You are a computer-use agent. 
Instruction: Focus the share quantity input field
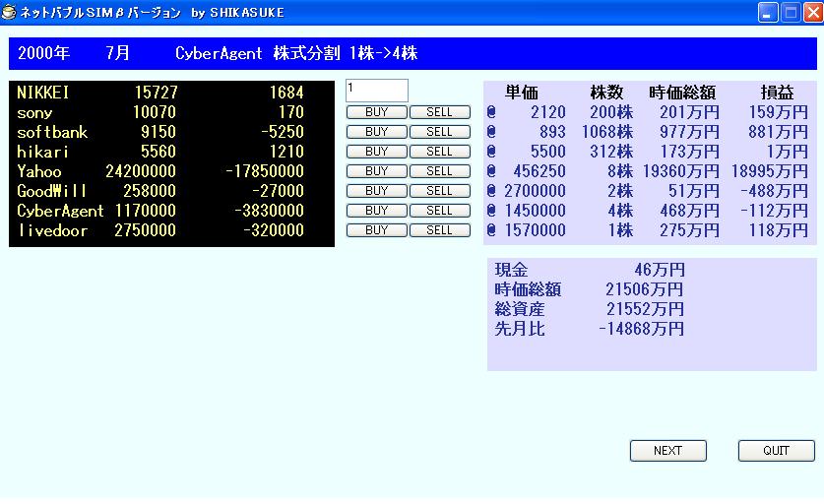click(x=377, y=91)
